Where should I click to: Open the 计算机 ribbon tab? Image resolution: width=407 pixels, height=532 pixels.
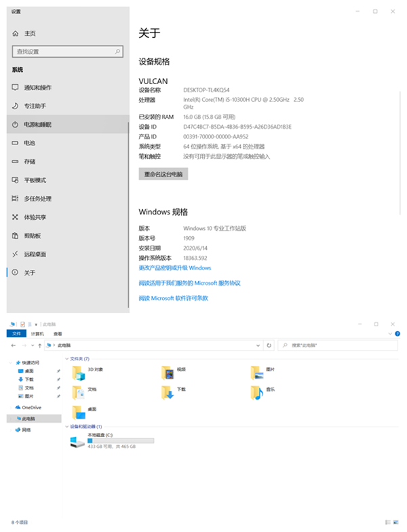(37, 334)
